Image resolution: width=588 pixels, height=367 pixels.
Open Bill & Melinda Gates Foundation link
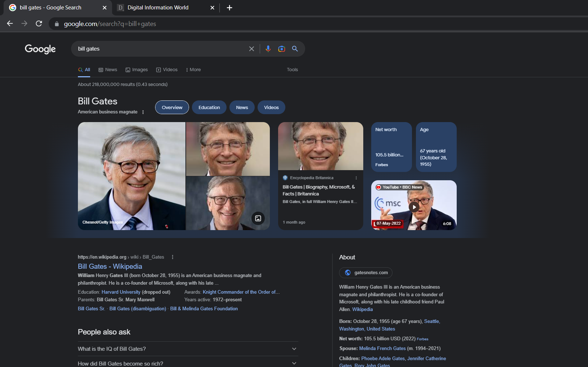(204, 308)
